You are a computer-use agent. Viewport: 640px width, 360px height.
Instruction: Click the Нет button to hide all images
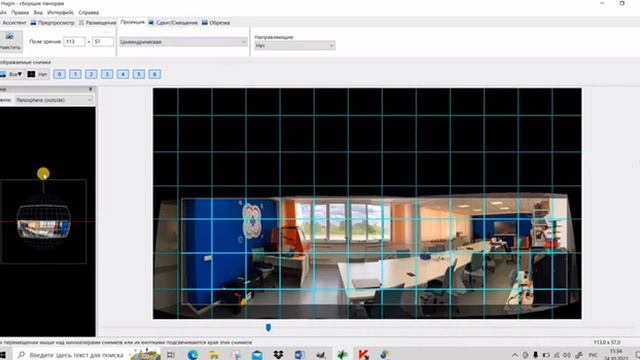pyautogui.click(x=38, y=74)
